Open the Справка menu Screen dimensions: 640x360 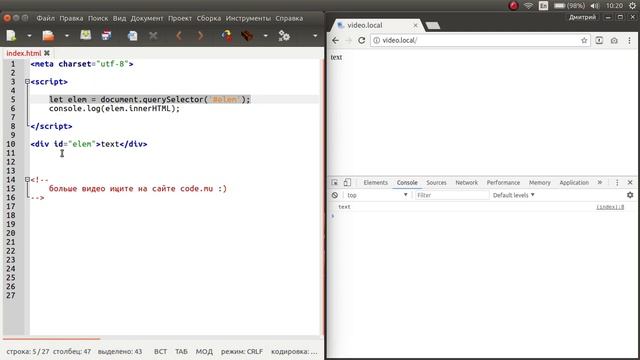coord(289,18)
